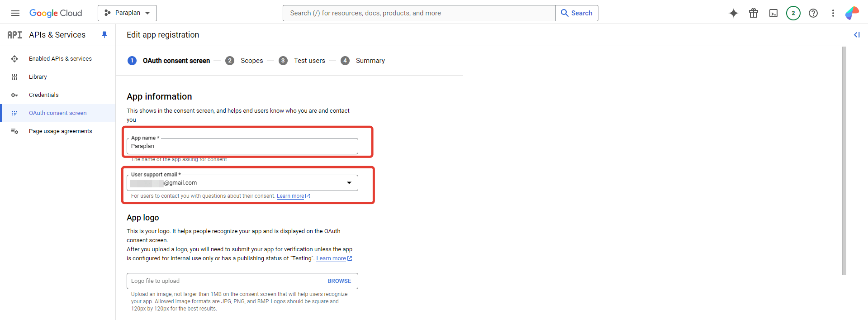868x320 pixels.
Task: Go to the Scopes step
Action: [251, 61]
